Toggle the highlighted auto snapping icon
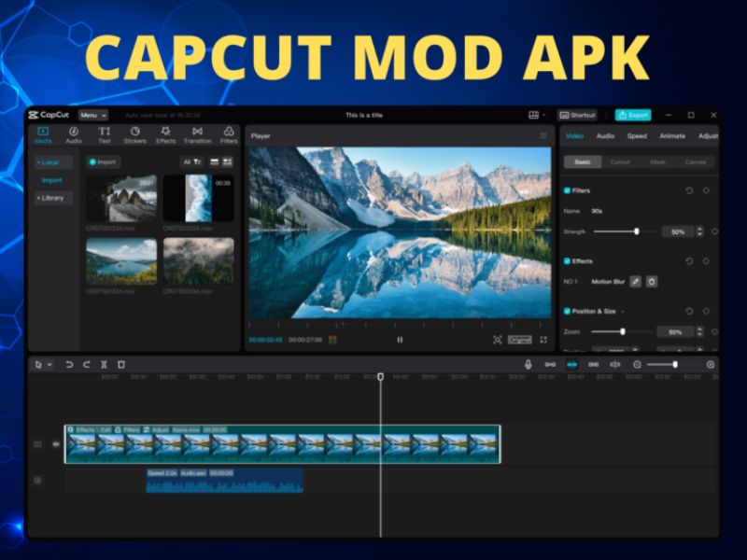The height and width of the screenshot is (560, 747). point(572,365)
